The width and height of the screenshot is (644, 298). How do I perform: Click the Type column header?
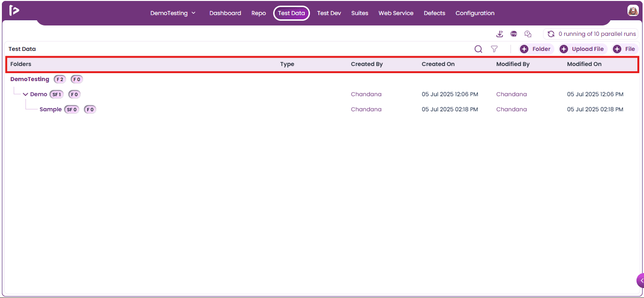(287, 64)
